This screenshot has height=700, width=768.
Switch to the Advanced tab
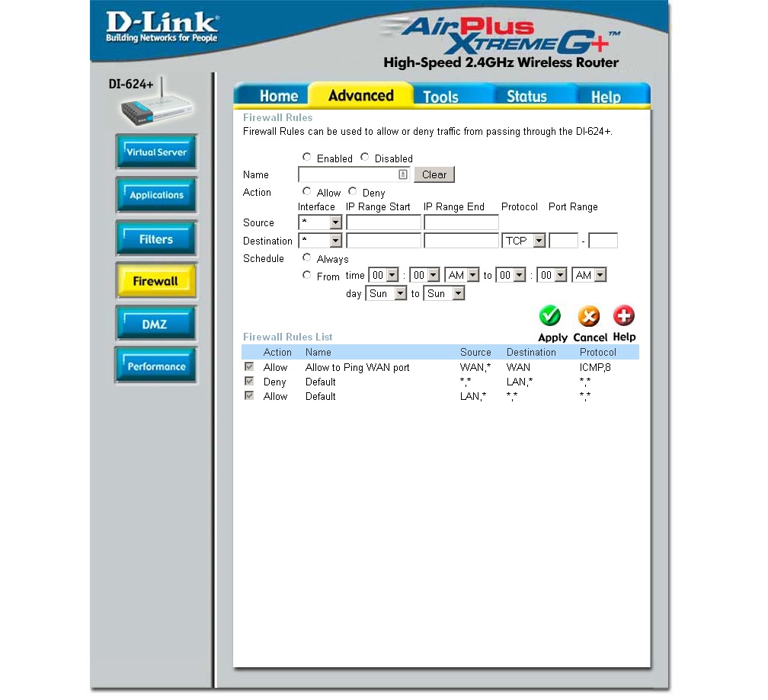361,95
